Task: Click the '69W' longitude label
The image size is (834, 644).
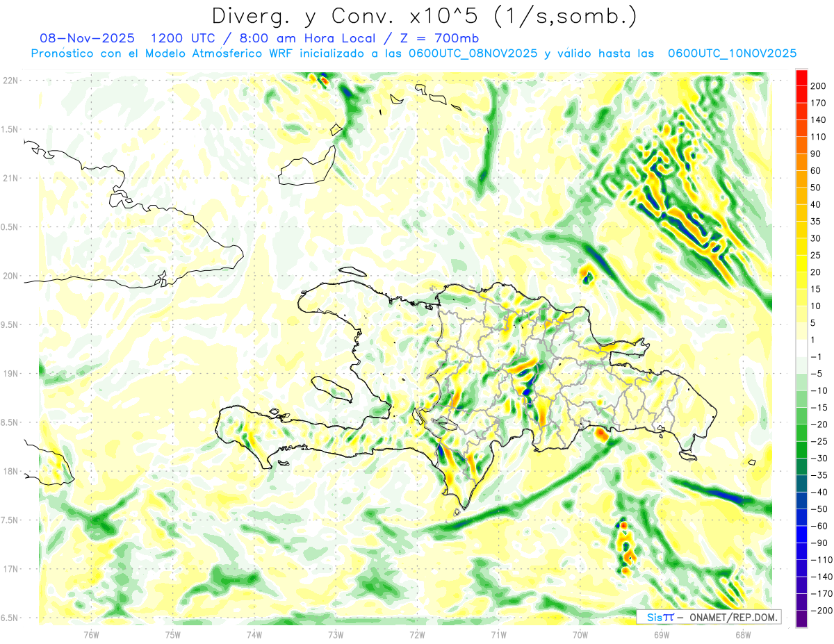Action: click(662, 634)
